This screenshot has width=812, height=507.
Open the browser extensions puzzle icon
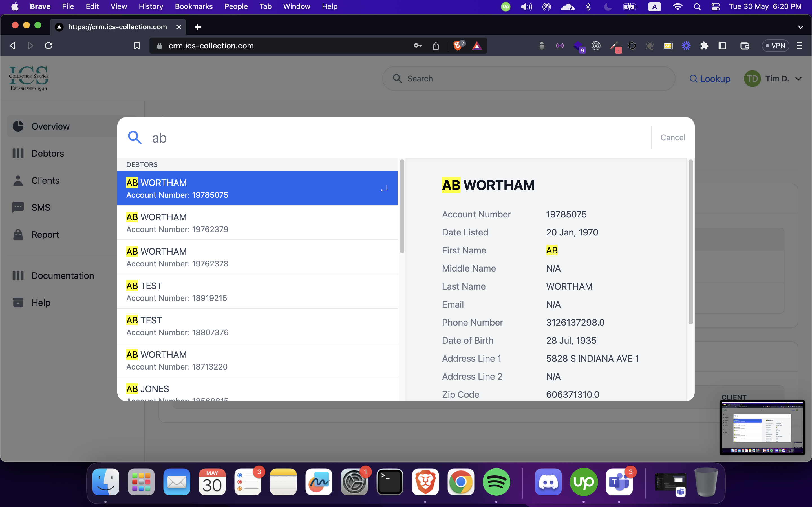tap(704, 46)
